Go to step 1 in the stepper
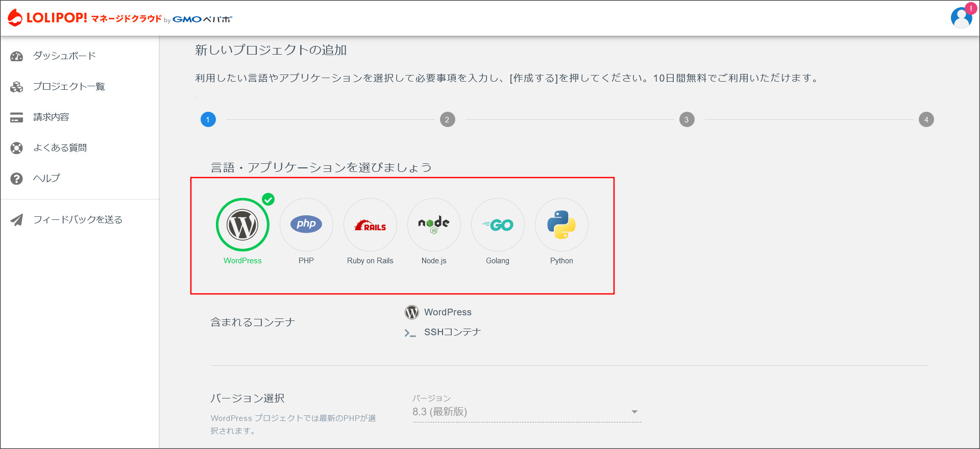 pyautogui.click(x=208, y=119)
